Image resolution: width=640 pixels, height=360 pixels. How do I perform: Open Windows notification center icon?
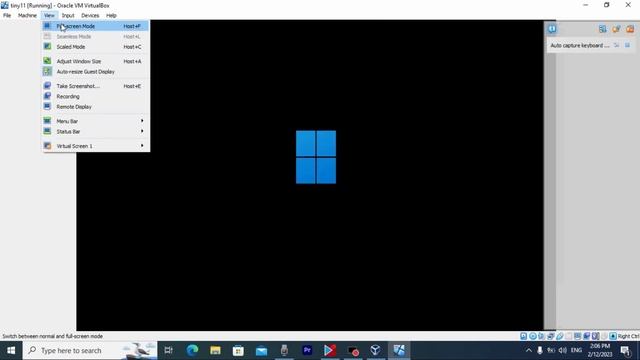[x=625, y=350]
